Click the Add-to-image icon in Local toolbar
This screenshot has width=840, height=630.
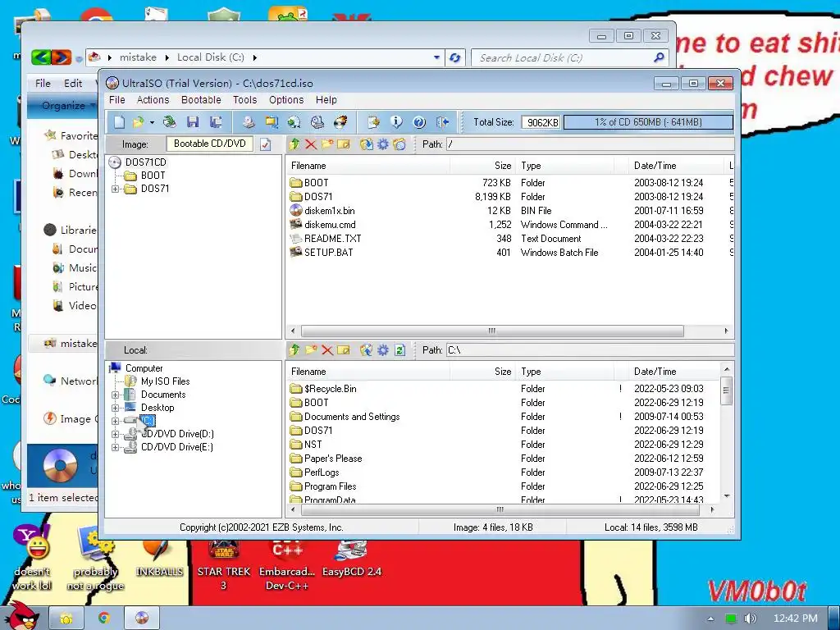pos(367,349)
